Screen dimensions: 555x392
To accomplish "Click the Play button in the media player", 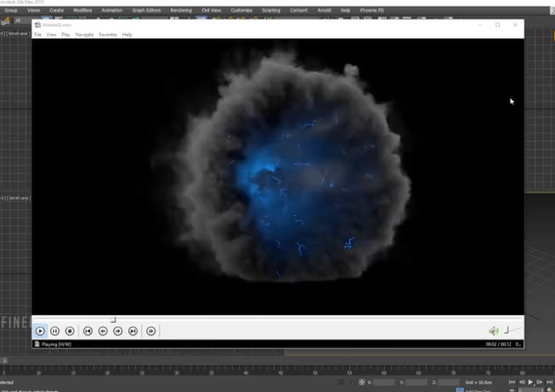I will (x=40, y=331).
